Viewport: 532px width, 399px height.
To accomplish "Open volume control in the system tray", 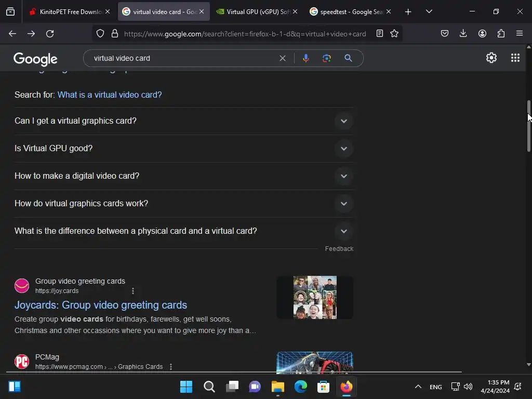I will click(x=468, y=387).
